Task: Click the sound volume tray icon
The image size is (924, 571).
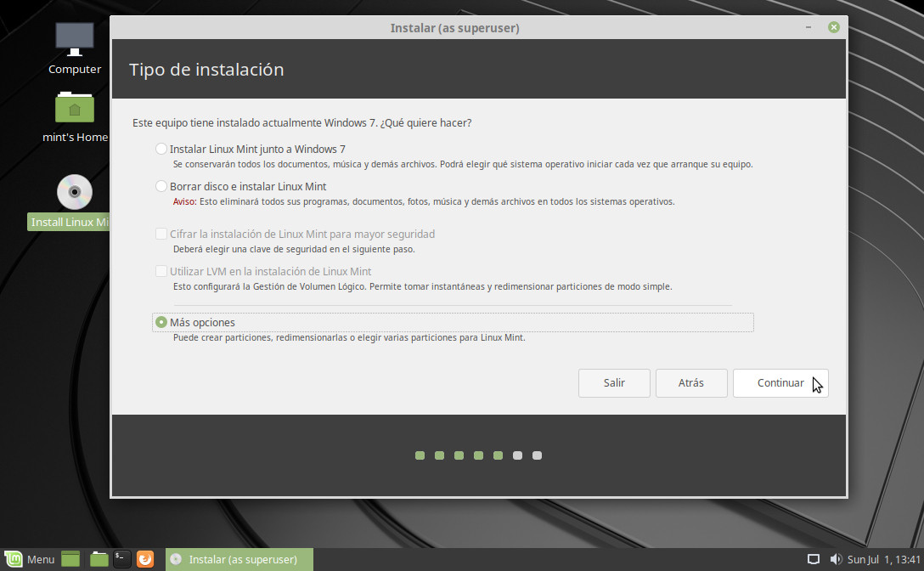Action: click(835, 559)
